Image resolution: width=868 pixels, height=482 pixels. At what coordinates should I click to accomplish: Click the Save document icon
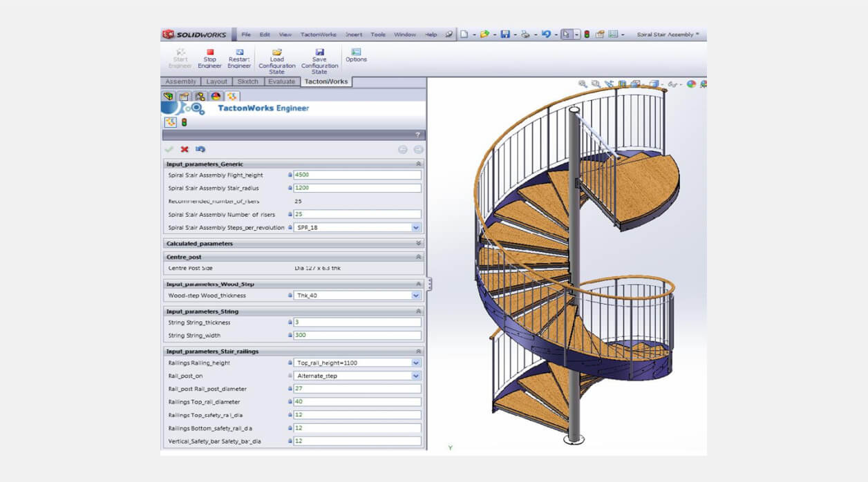click(506, 34)
